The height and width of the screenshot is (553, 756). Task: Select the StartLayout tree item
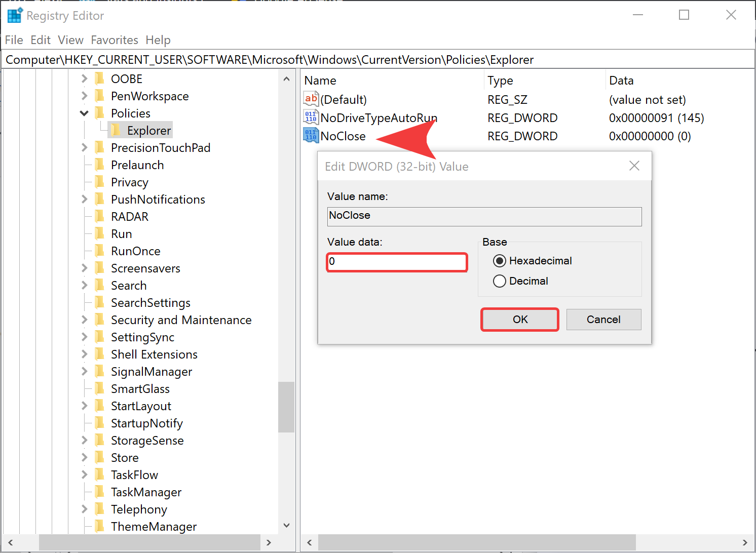pyautogui.click(x=141, y=406)
